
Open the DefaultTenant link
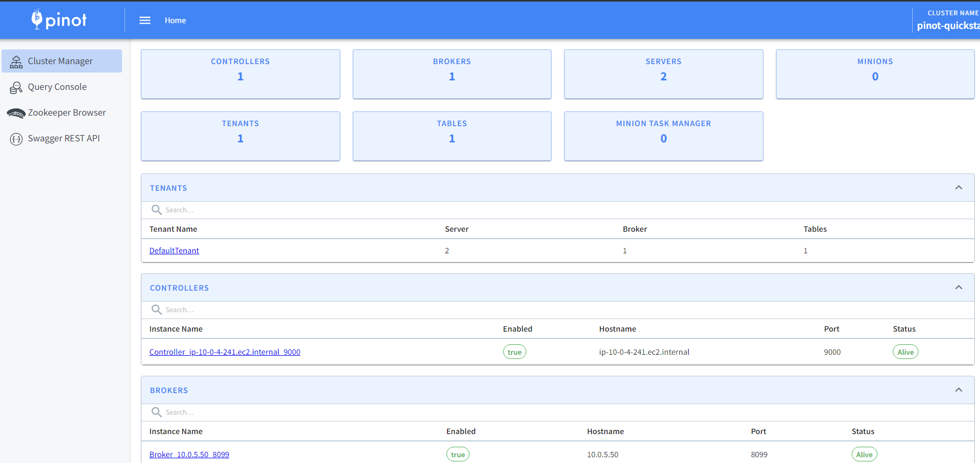174,251
